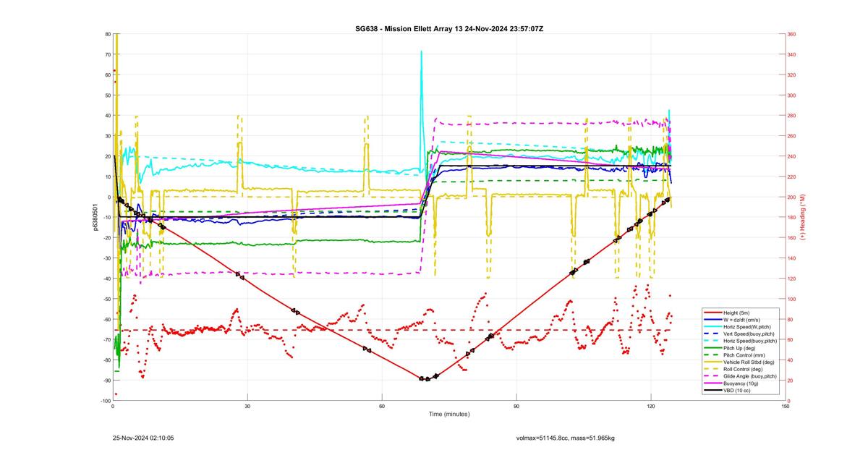Click right heading axis tick label 360
Image resolution: width=868 pixels, height=450 pixels.
pyautogui.click(x=792, y=34)
